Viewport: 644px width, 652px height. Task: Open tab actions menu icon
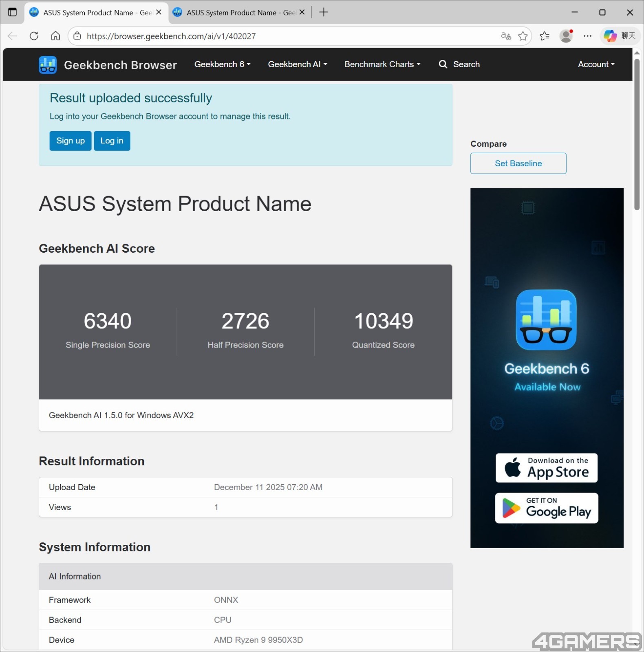(x=13, y=12)
